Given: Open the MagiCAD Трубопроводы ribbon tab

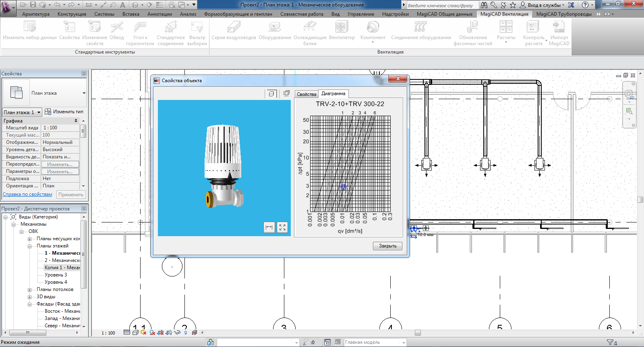Looking at the screenshot, I should (x=563, y=14).
